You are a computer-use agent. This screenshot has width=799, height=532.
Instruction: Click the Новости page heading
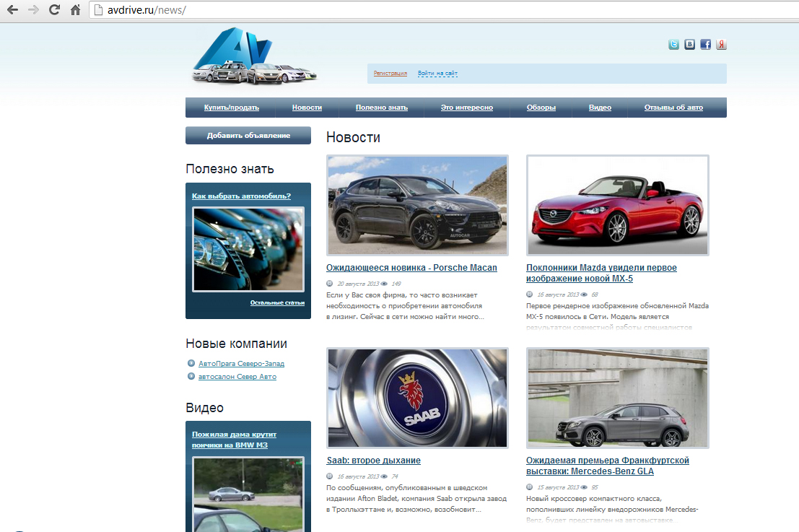(353, 138)
